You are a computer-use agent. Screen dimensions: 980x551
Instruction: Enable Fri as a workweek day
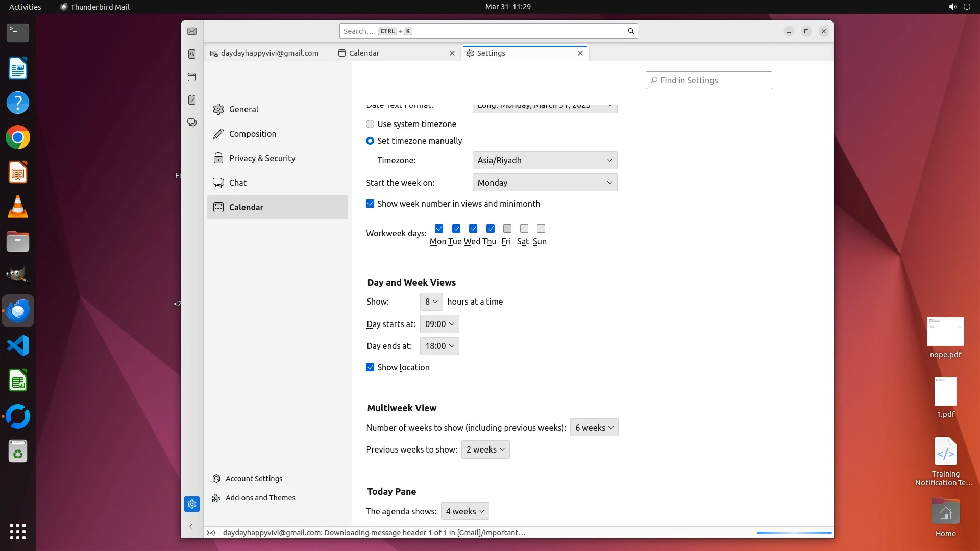[x=507, y=229]
